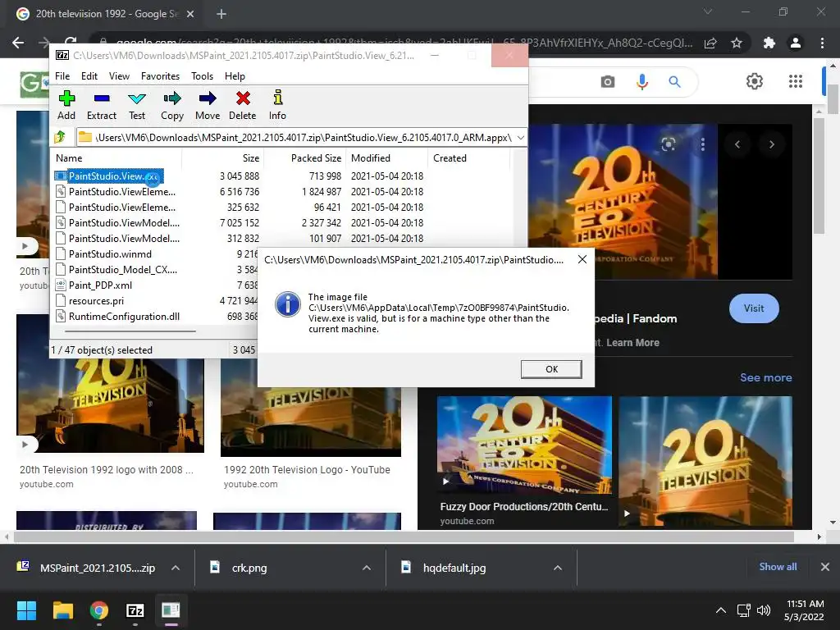The height and width of the screenshot is (630, 840).
Task: Click the Test toolbar icon
Action: [x=137, y=106]
